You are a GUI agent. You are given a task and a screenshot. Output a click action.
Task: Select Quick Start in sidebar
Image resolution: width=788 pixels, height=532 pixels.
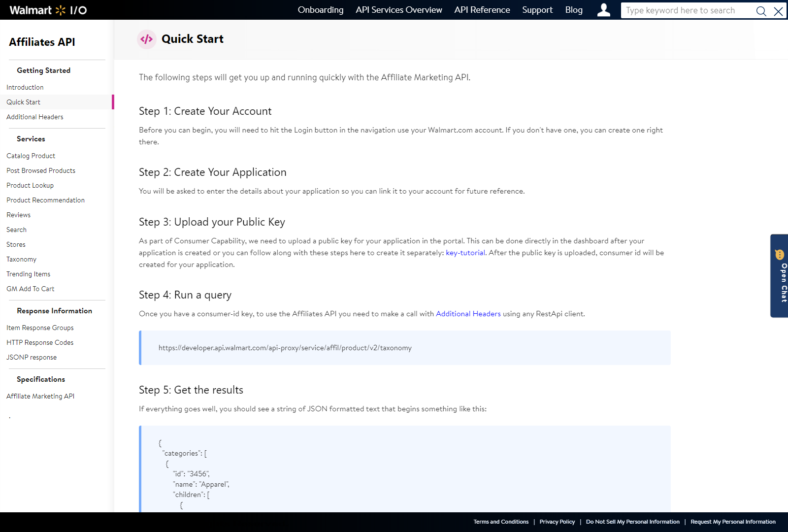[24, 102]
